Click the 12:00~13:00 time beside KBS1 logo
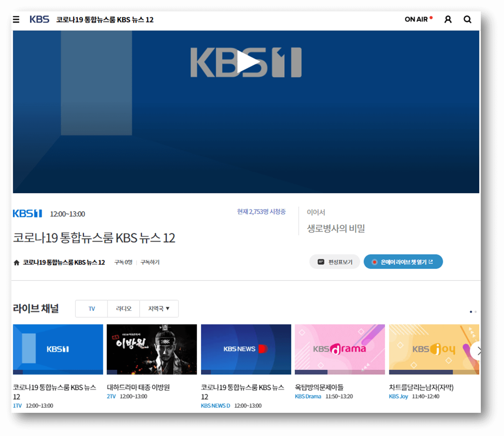 click(67, 214)
